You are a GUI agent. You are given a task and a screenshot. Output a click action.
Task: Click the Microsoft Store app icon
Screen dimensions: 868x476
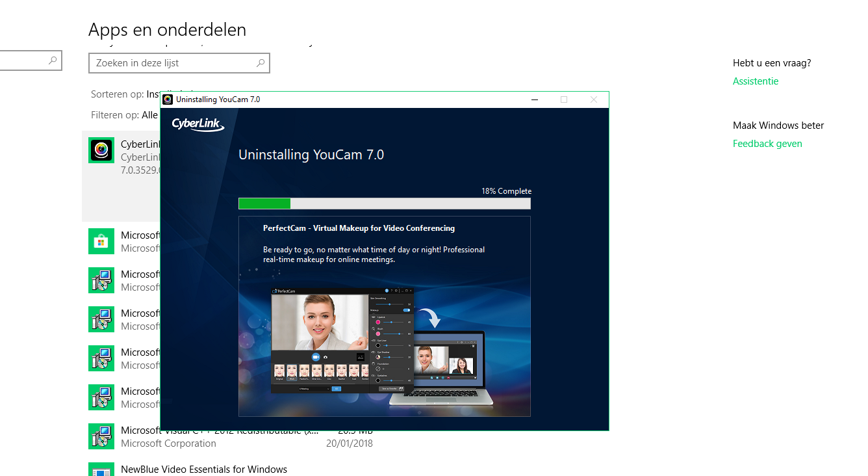point(101,241)
